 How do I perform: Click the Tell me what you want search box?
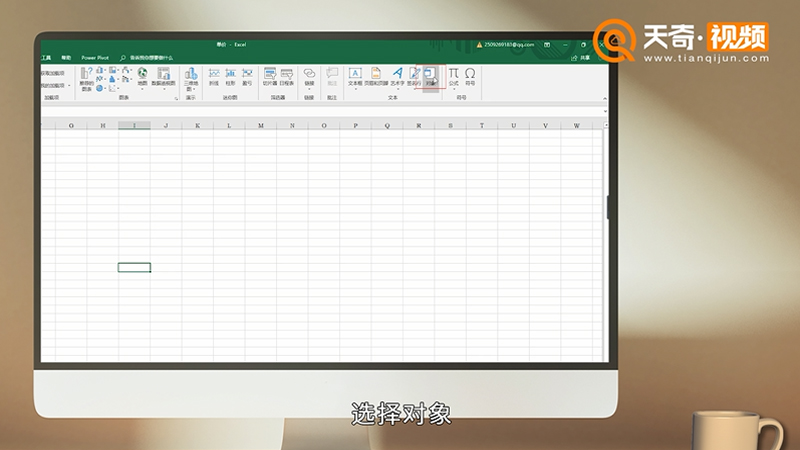point(147,58)
